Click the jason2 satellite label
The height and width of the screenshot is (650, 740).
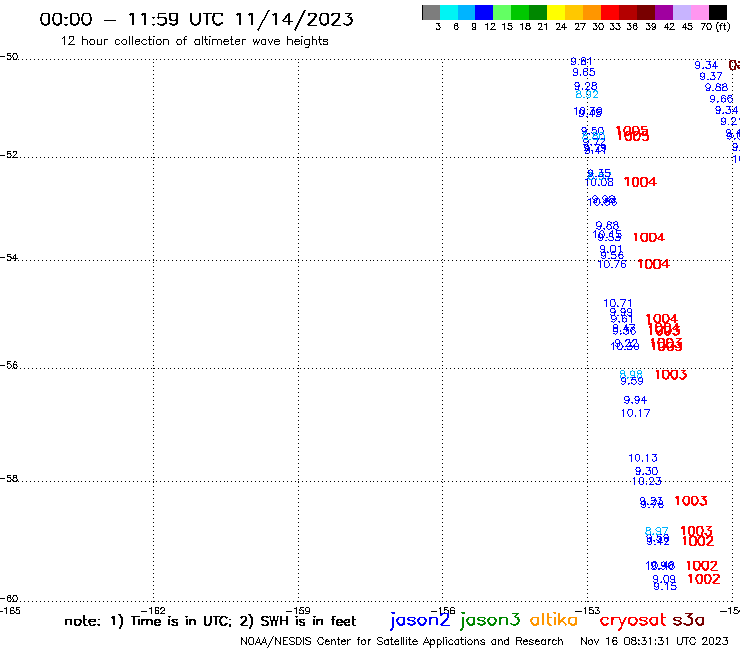(x=420, y=621)
